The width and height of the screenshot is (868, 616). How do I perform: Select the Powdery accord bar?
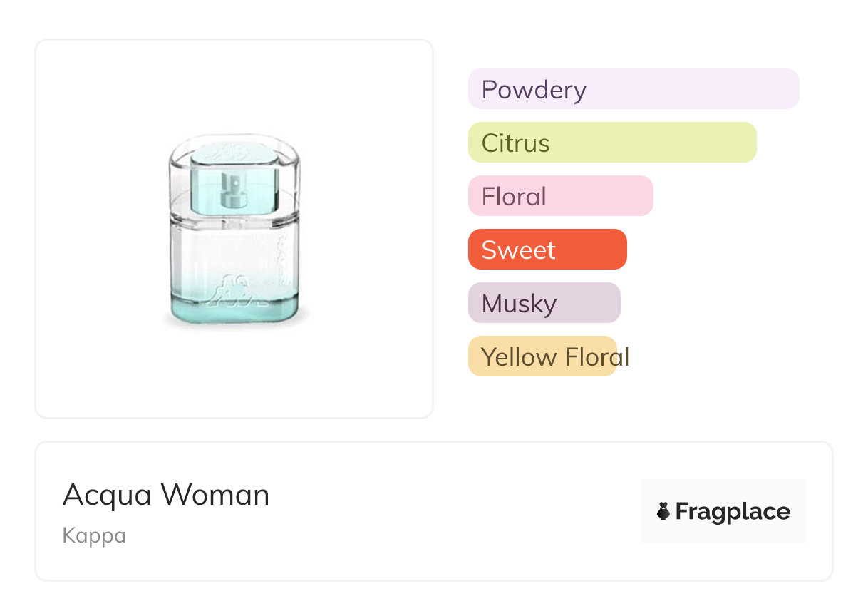(x=633, y=89)
